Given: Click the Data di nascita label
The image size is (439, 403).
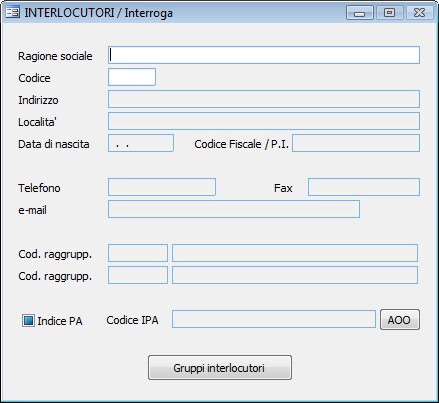Looking at the screenshot, I should [x=54, y=144].
